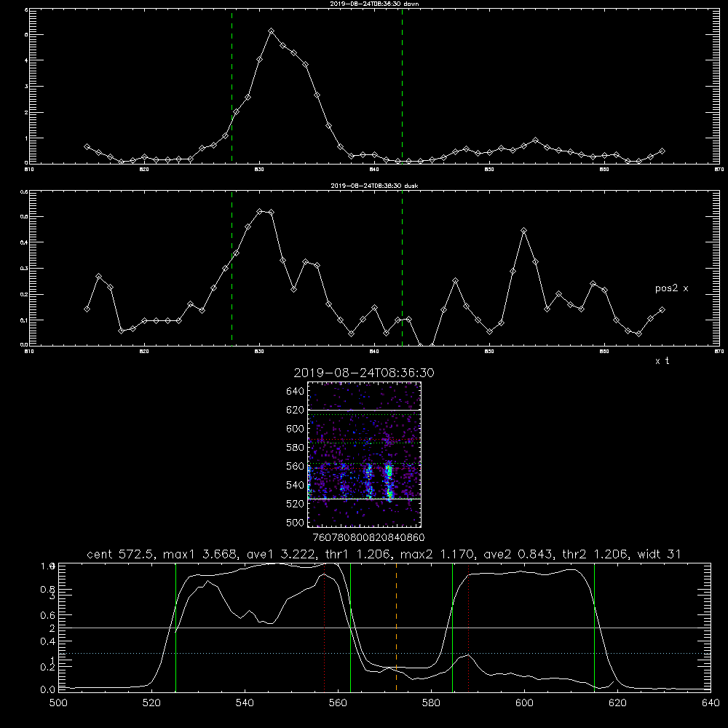
Task: Click the highest peak marker in dusk plot
Action: tap(260, 212)
